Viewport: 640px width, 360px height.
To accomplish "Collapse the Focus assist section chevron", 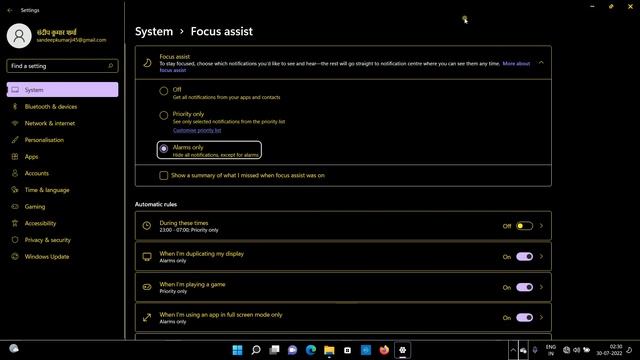I will [x=541, y=62].
